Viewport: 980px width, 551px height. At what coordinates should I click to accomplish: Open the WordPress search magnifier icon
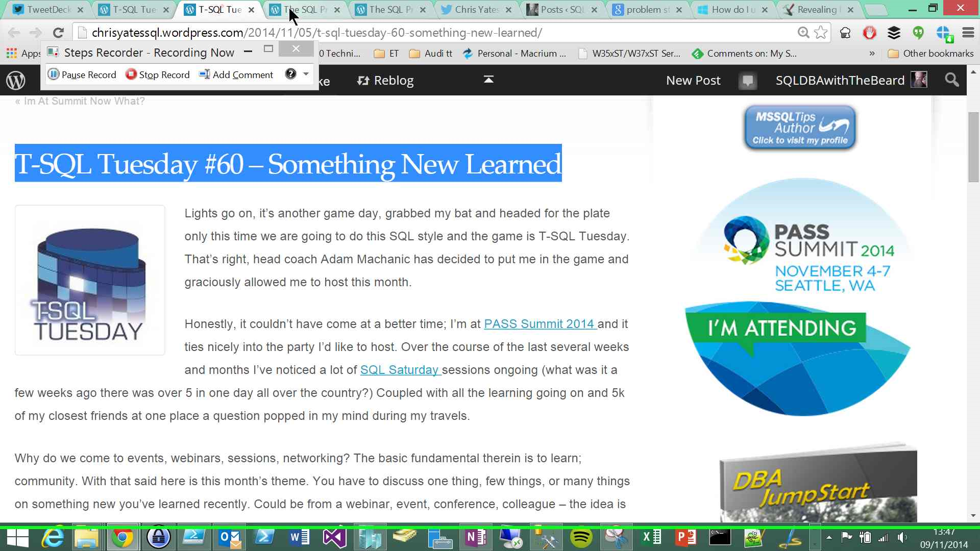click(951, 80)
